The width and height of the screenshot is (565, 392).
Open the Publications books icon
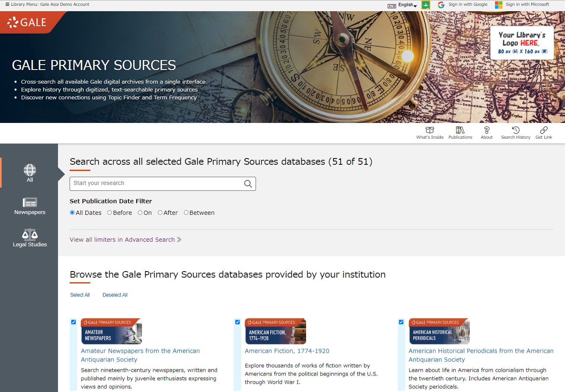pyautogui.click(x=460, y=130)
